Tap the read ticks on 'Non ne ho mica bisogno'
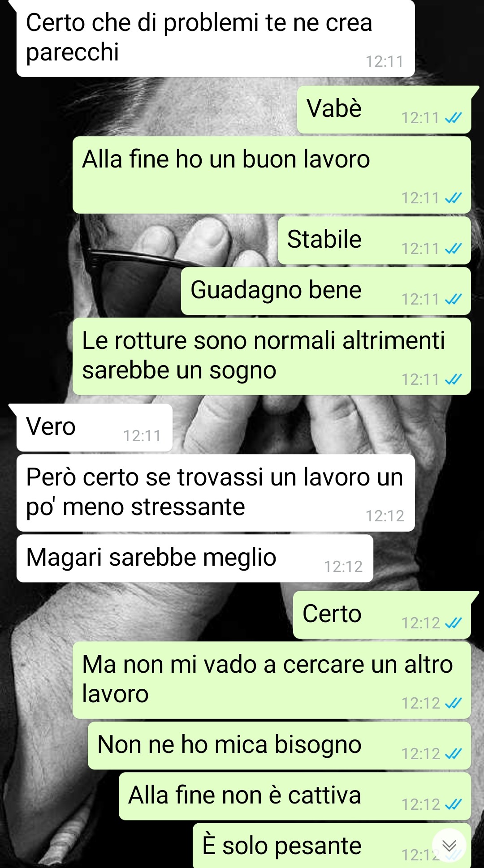The width and height of the screenshot is (484, 868). point(453,754)
